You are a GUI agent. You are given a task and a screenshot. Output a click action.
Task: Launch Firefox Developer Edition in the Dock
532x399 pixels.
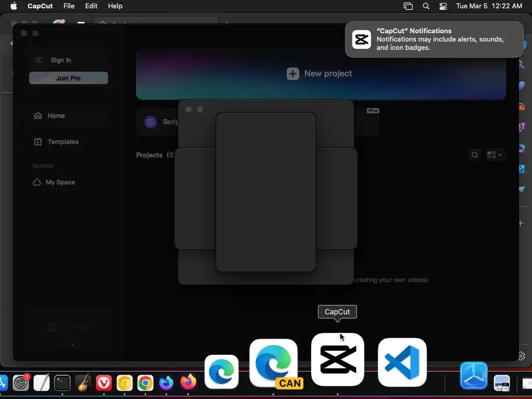tap(166, 383)
